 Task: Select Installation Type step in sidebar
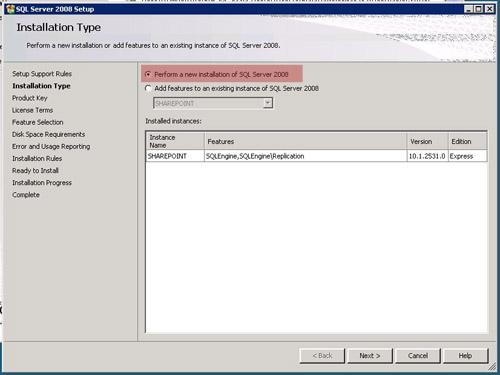point(41,86)
